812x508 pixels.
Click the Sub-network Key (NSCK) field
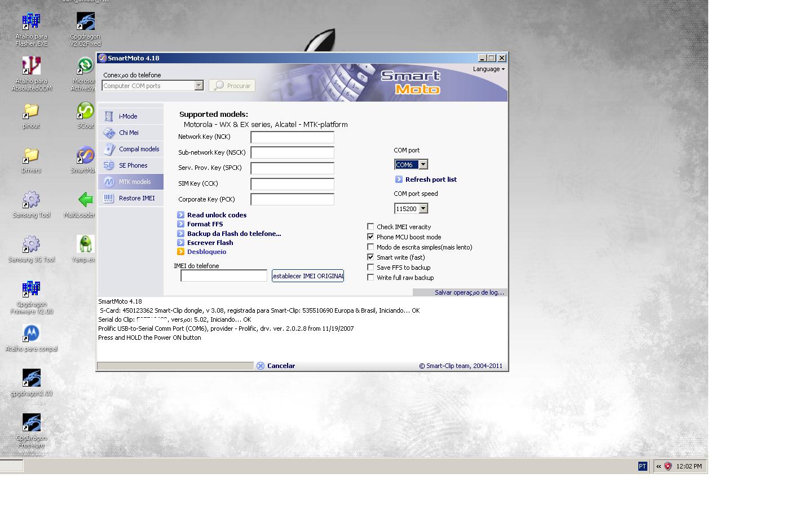pos(292,152)
